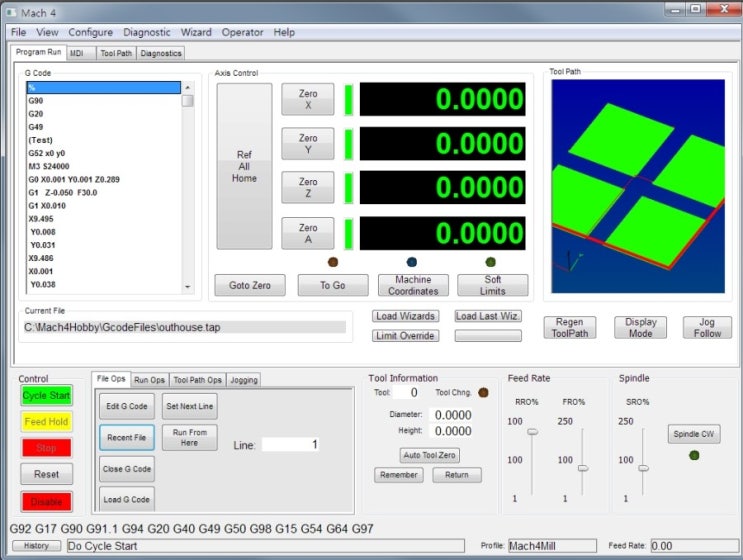Zero the Z axis
The image size is (743, 560).
308,188
